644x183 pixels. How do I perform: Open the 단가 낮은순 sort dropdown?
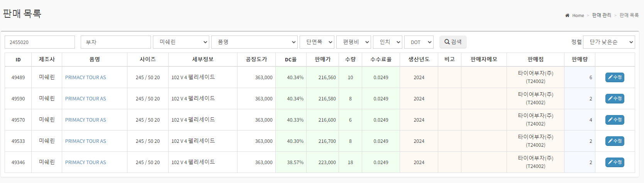click(608, 42)
